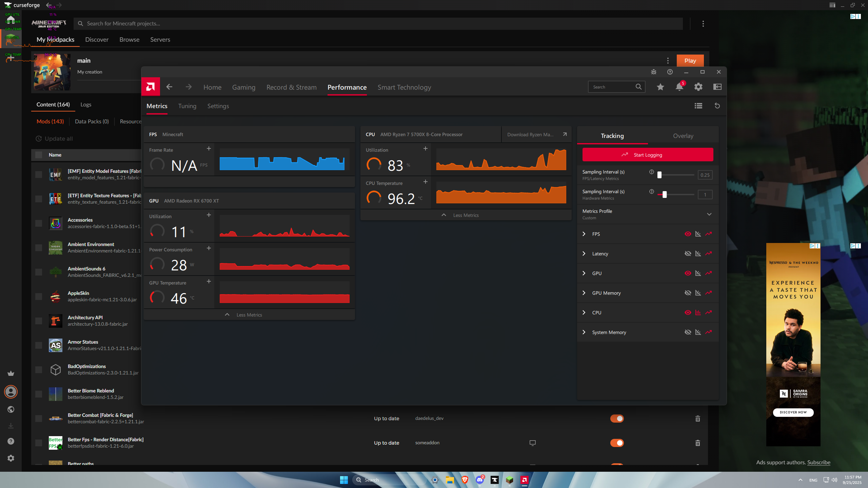Toggle FPS metric visibility eye
This screenshot has height=488, width=868.
[688, 234]
